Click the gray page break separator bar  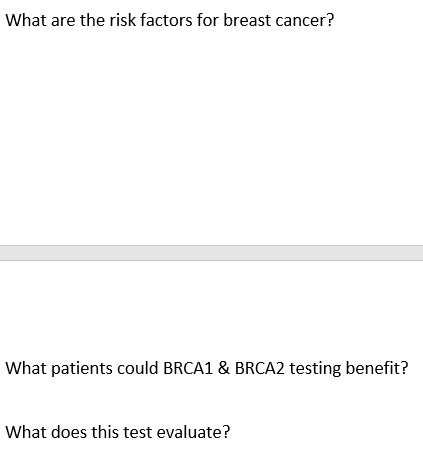[211, 253]
